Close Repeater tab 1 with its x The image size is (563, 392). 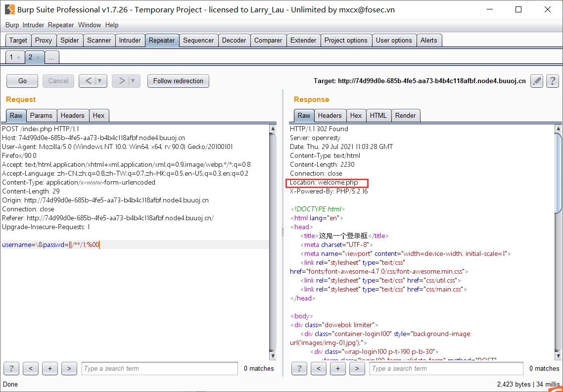19,57
